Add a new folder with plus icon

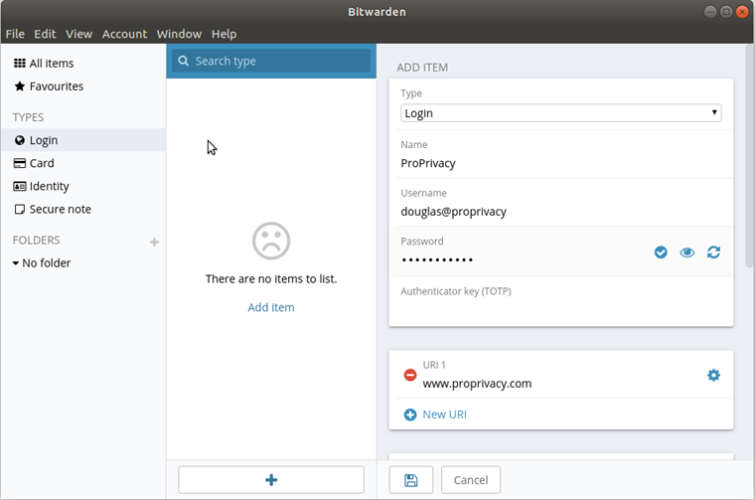coord(154,242)
